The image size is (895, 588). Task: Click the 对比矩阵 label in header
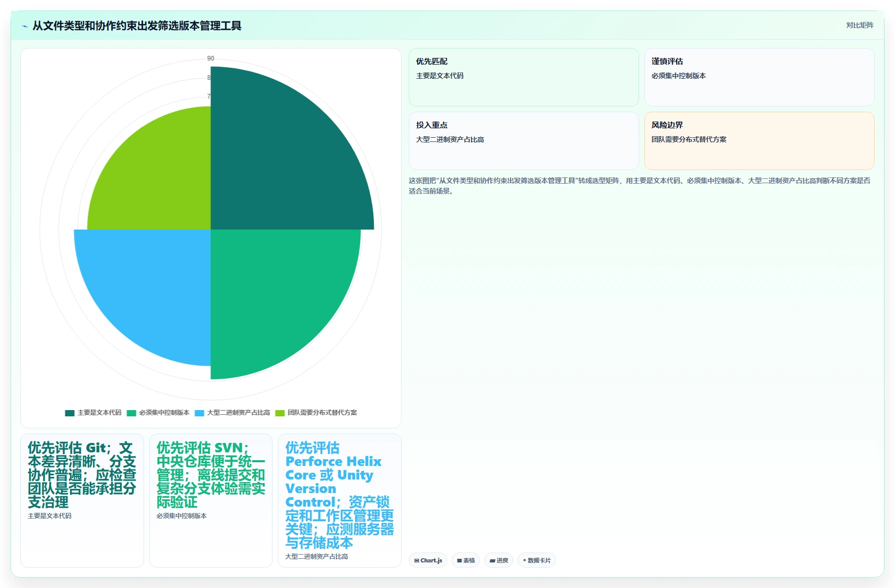pos(859,25)
